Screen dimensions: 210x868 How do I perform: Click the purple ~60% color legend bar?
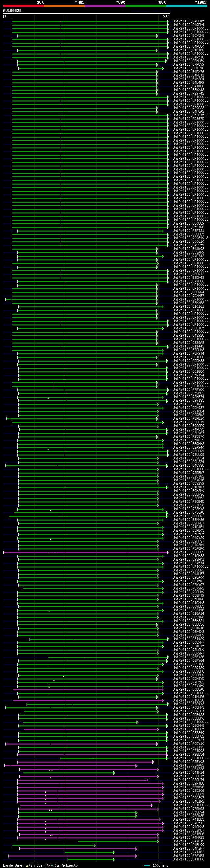(105, 6)
